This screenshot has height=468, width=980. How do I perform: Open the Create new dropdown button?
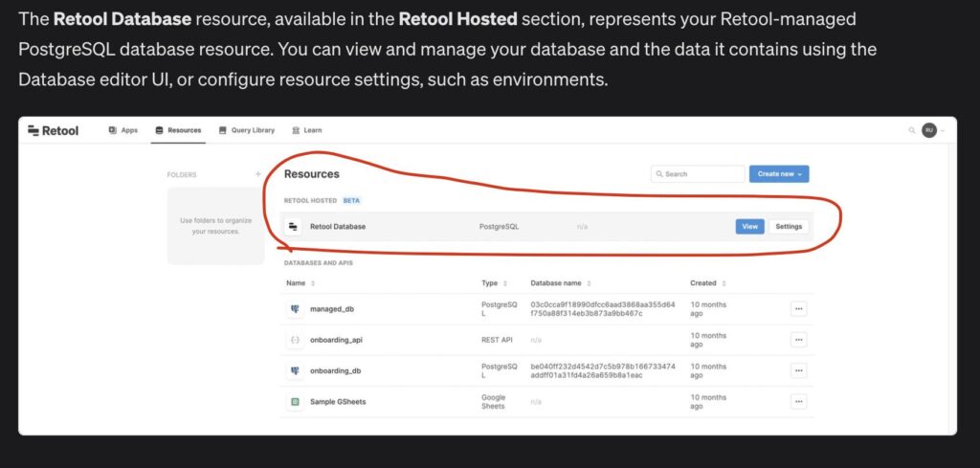[x=779, y=174]
